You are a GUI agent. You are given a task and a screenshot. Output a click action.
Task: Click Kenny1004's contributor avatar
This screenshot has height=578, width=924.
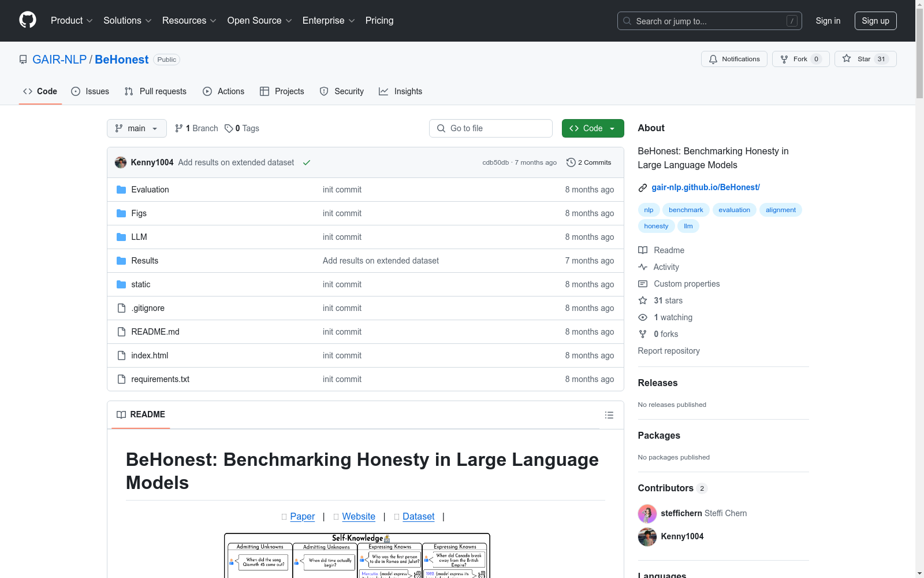[647, 536]
